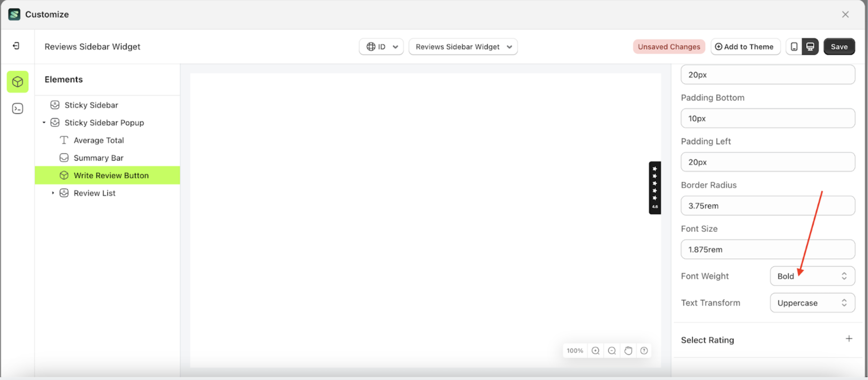The image size is (868, 380).
Task: Change the Font Weight from Bold
Action: [x=812, y=276]
